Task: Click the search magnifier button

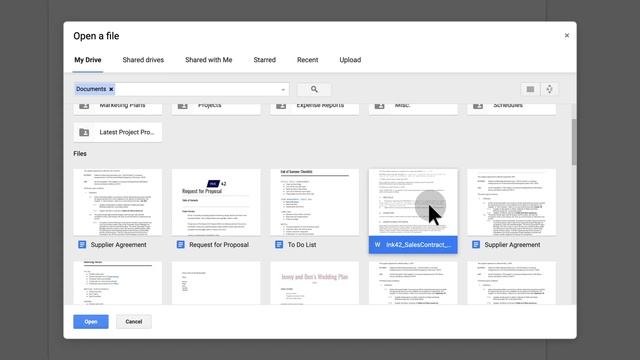Action: (314, 89)
